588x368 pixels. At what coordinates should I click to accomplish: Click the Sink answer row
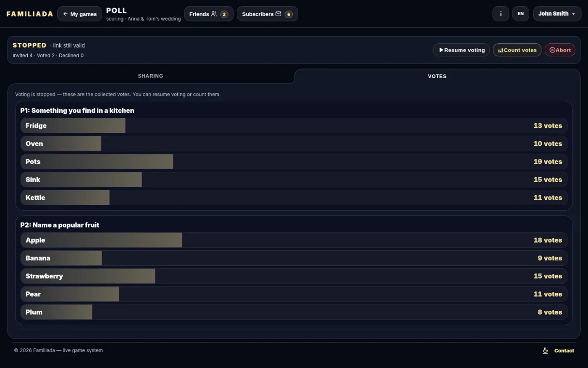pos(294,180)
